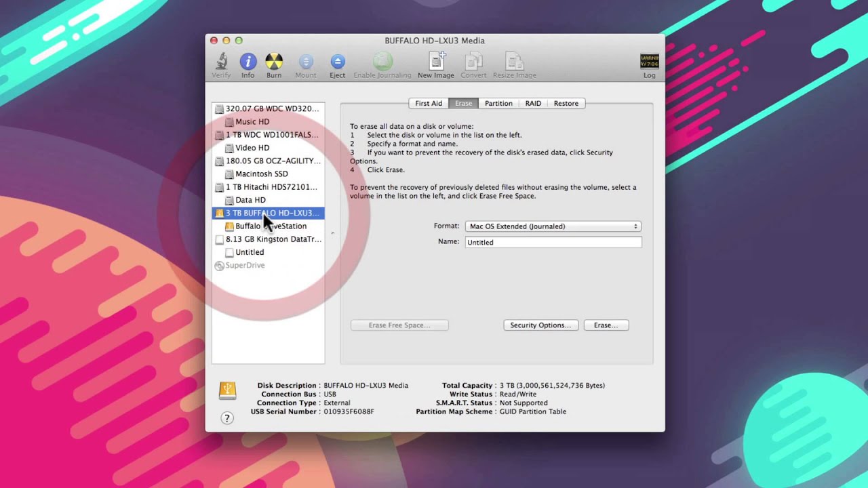
Task: Open Security Options
Action: [540, 325]
